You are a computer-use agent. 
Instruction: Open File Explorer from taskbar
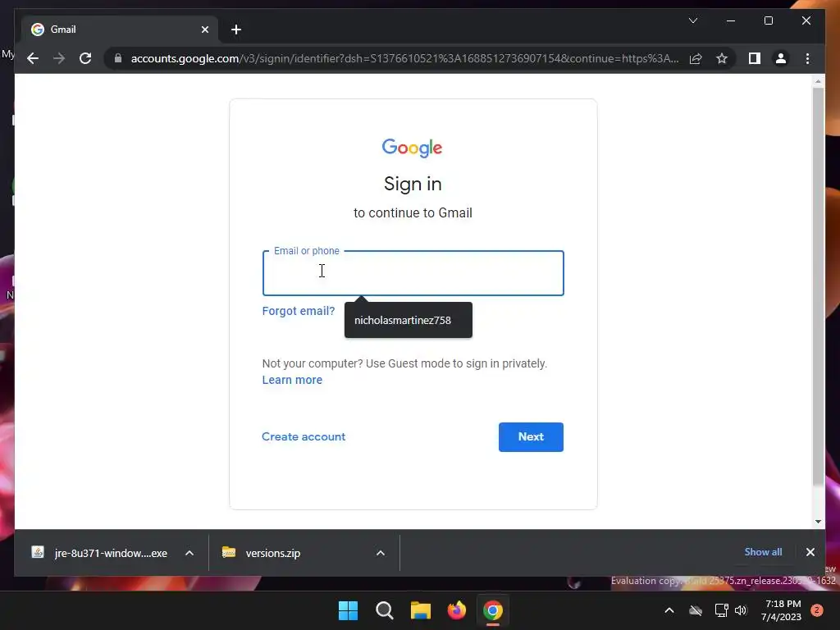tap(421, 610)
